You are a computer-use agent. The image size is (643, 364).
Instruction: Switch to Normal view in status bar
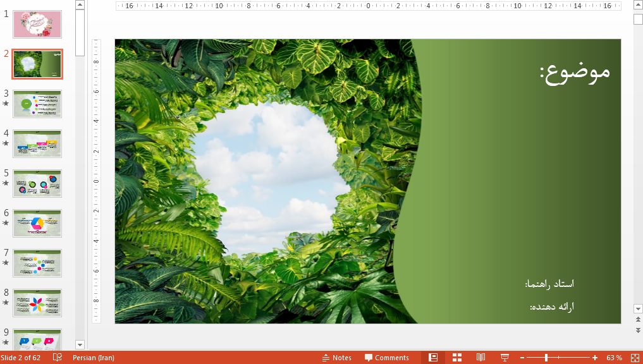tap(433, 358)
